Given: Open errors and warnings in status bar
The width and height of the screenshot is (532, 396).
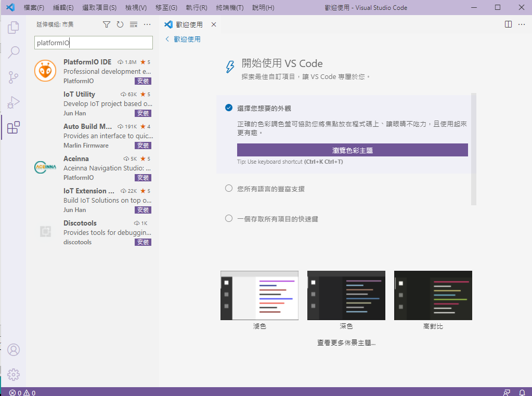Looking at the screenshot, I should click(22, 392).
